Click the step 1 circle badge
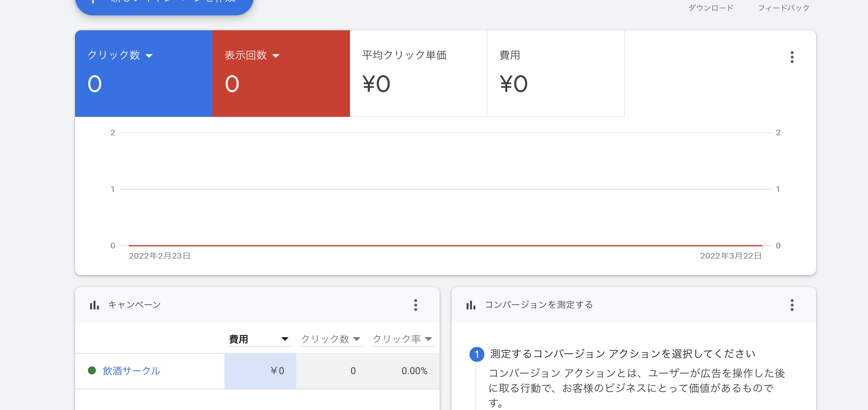The width and height of the screenshot is (868, 410). point(477,354)
